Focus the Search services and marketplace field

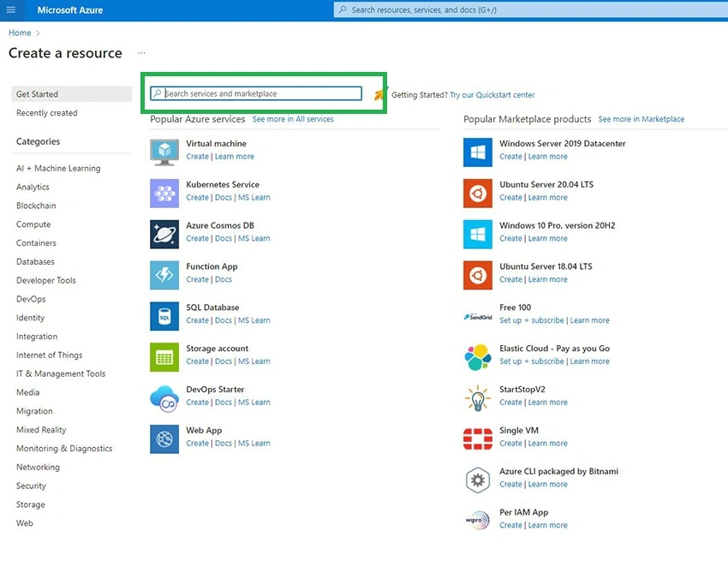click(x=256, y=93)
